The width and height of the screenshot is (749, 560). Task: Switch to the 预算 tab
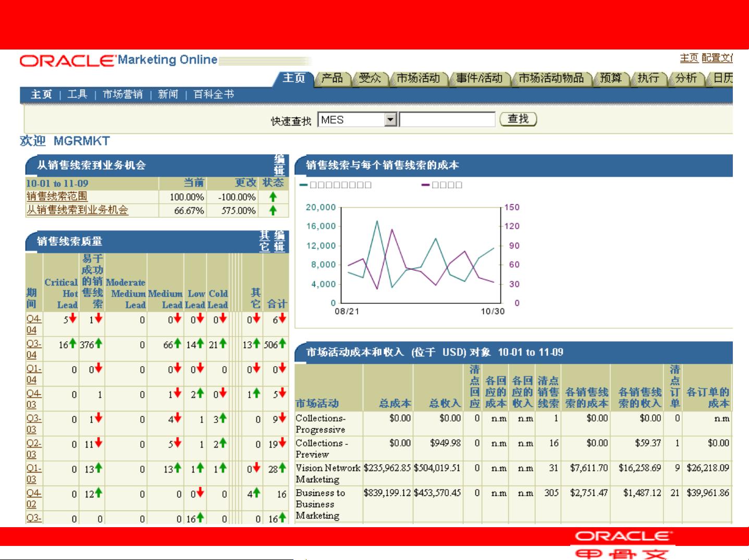pos(611,78)
